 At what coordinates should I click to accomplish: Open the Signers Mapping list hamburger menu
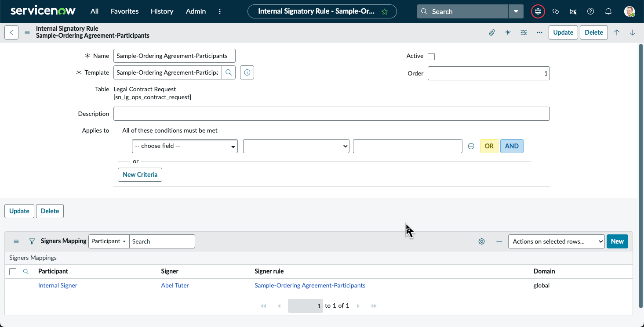16,241
